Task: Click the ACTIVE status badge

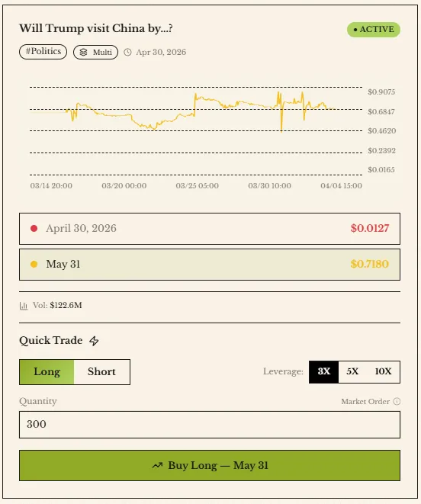Action: tap(374, 30)
